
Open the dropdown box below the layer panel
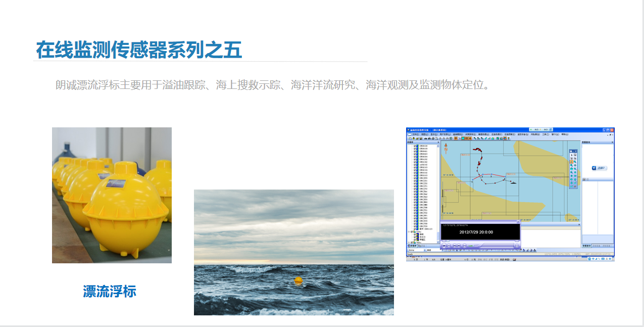tap(425, 250)
